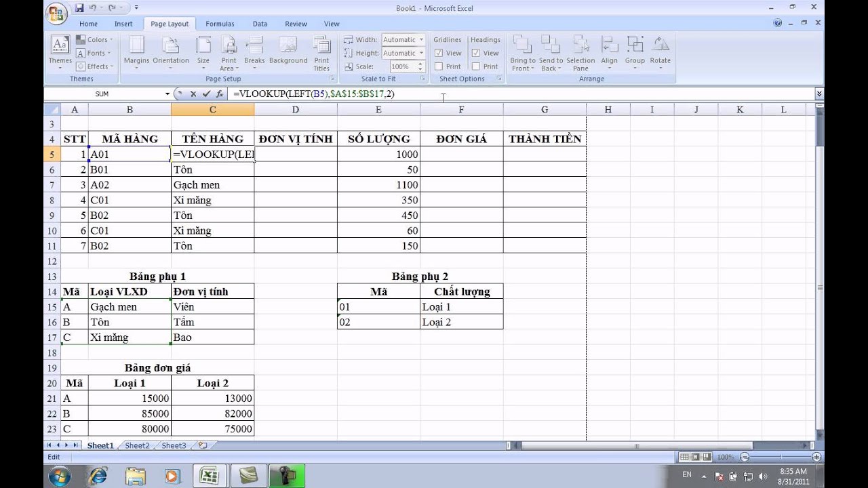The height and width of the screenshot is (488, 868).
Task: Undo the last action
Action: [x=94, y=8]
